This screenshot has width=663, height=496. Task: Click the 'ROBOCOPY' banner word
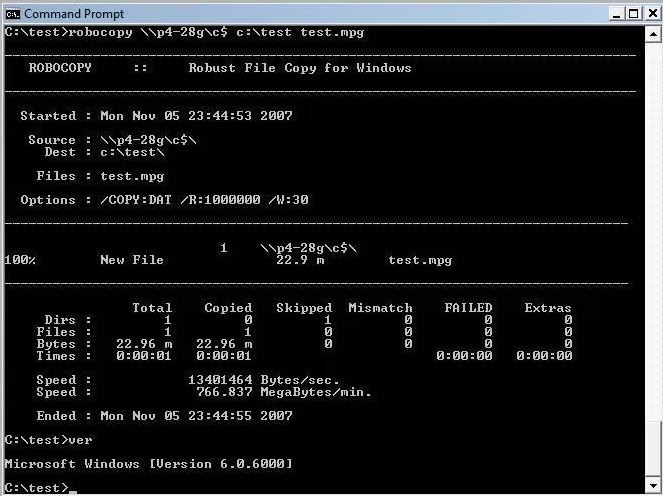coord(60,68)
